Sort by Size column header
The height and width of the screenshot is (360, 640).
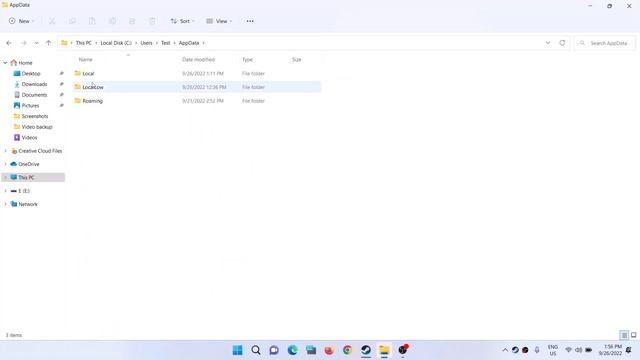pyautogui.click(x=297, y=60)
